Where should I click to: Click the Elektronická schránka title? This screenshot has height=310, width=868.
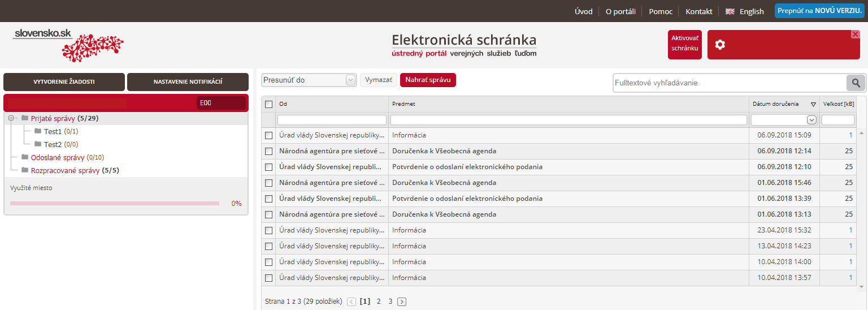(x=464, y=40)
